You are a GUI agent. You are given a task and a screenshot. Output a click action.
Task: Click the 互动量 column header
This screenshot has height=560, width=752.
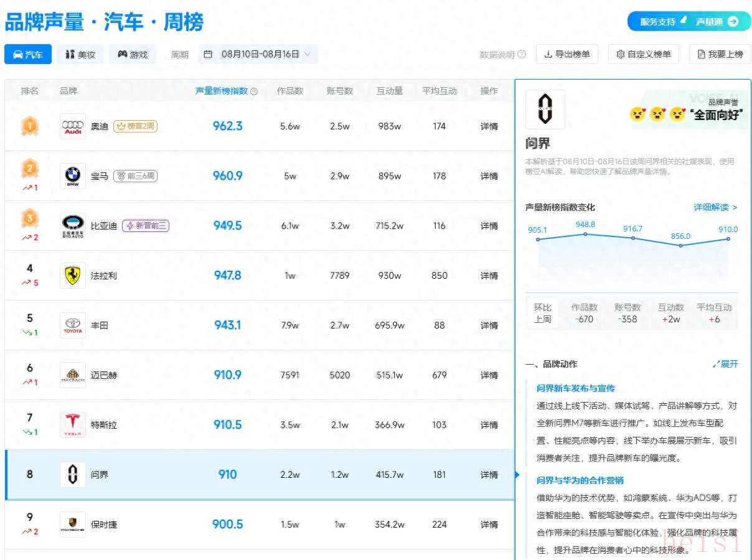pos(390,91)
